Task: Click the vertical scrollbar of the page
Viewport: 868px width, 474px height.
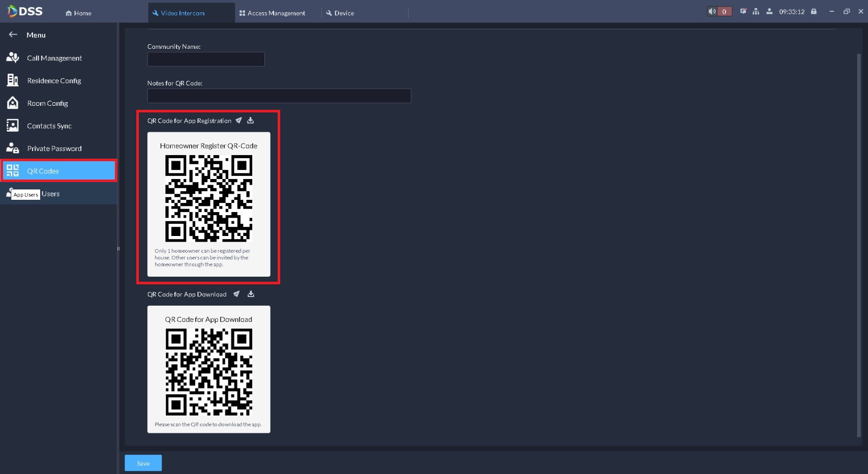Action: pyautogui.click(x=859, y=245)
